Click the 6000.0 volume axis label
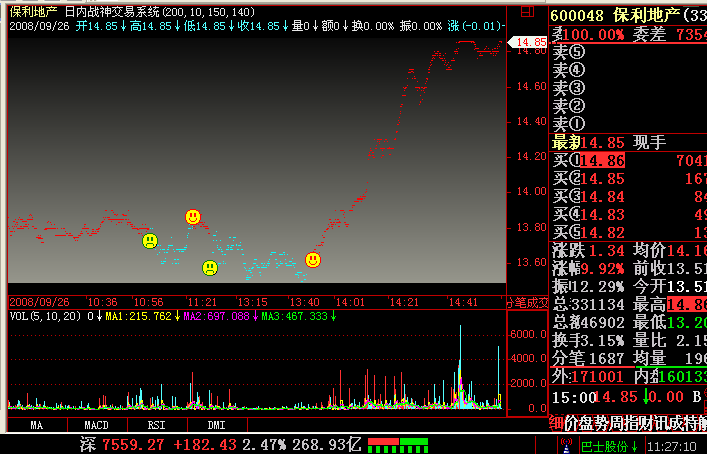This screenshot has height=454, width=707. click(528, 334)
